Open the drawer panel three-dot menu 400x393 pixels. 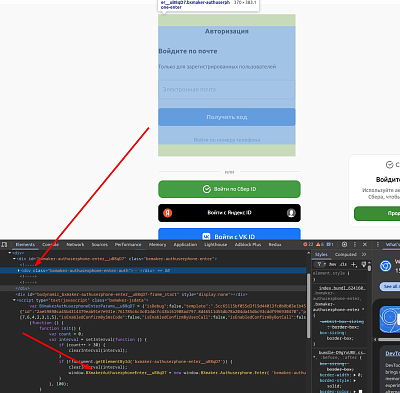378,244
